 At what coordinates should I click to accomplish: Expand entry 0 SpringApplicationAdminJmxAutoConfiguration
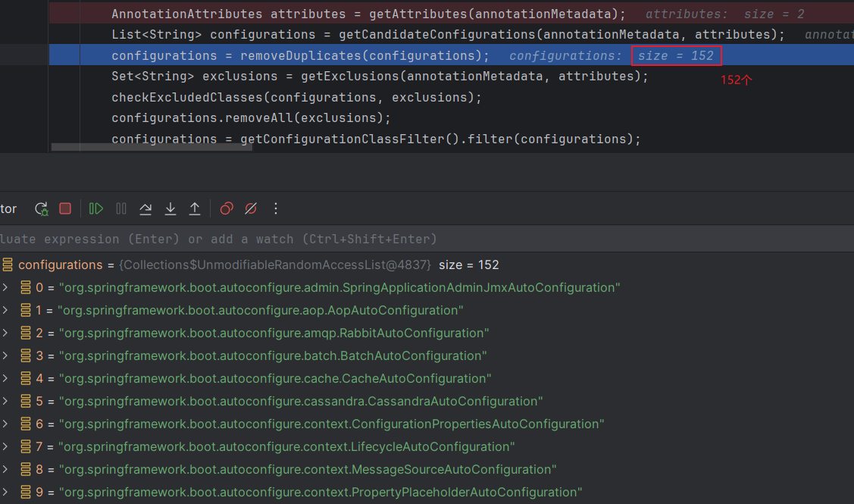[5, 287]
